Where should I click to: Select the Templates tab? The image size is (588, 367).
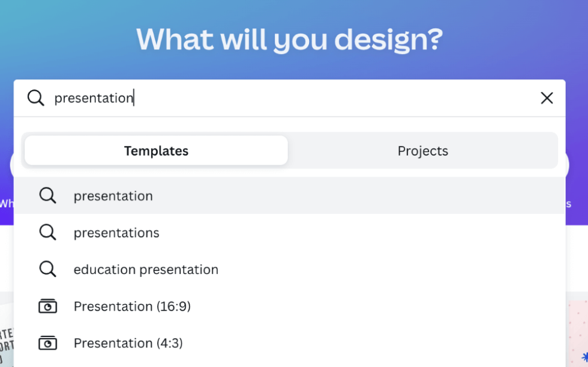click(x=155, y=151)
